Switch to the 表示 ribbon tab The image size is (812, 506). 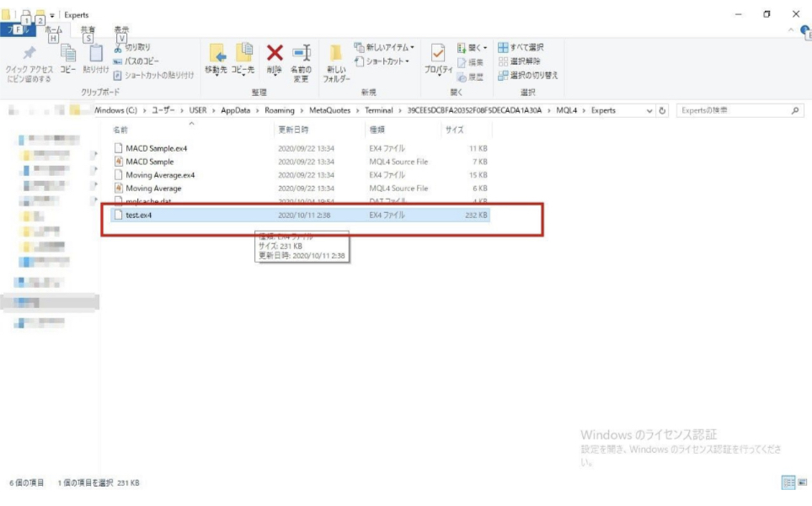123,26
